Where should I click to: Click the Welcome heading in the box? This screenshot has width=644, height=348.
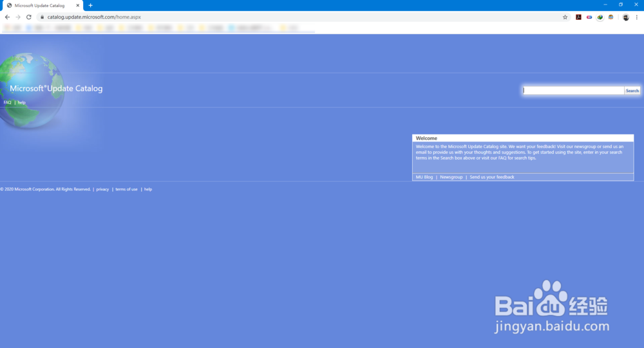point(426,138)
